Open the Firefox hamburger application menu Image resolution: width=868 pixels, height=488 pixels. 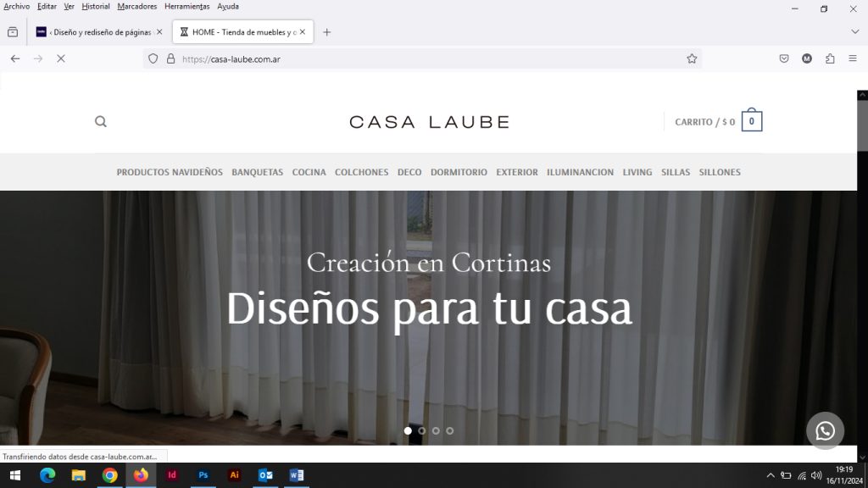(853, 58)
